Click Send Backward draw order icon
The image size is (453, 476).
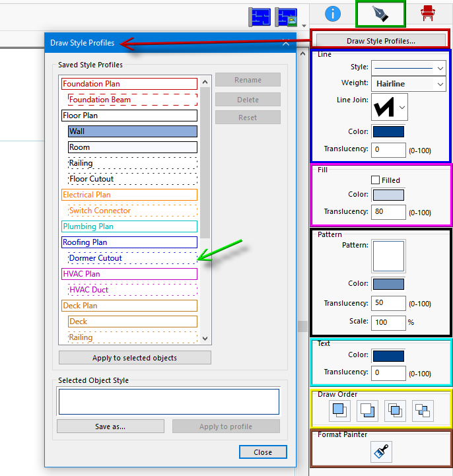423,411
